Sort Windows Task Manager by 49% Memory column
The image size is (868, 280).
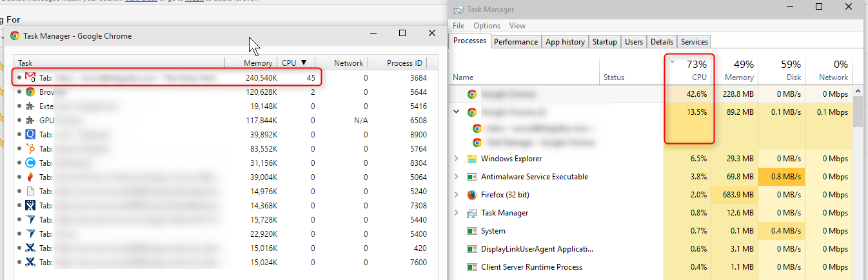click(x=735, y=70)
